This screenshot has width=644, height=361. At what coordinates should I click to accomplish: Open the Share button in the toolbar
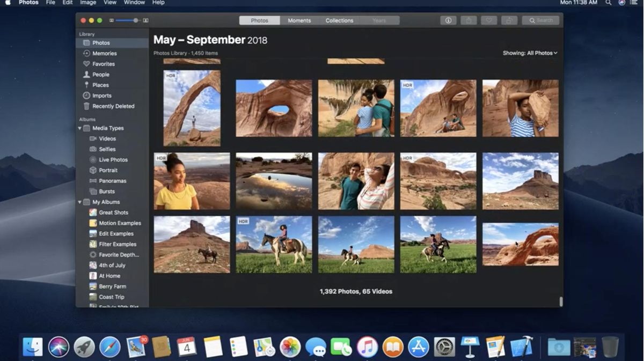[x=467, y=20]
